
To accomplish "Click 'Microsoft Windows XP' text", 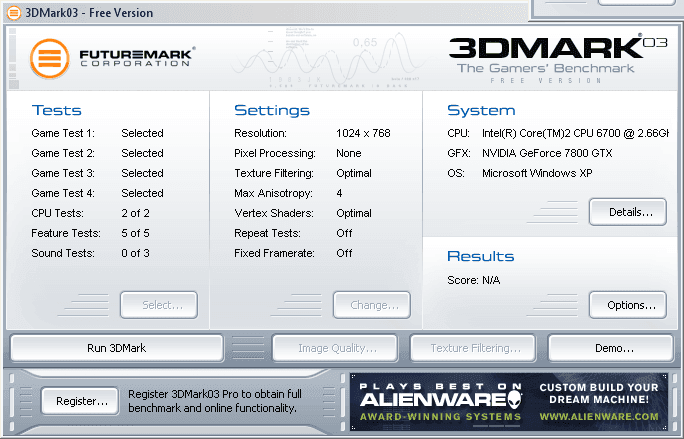I will coord(537,173).
